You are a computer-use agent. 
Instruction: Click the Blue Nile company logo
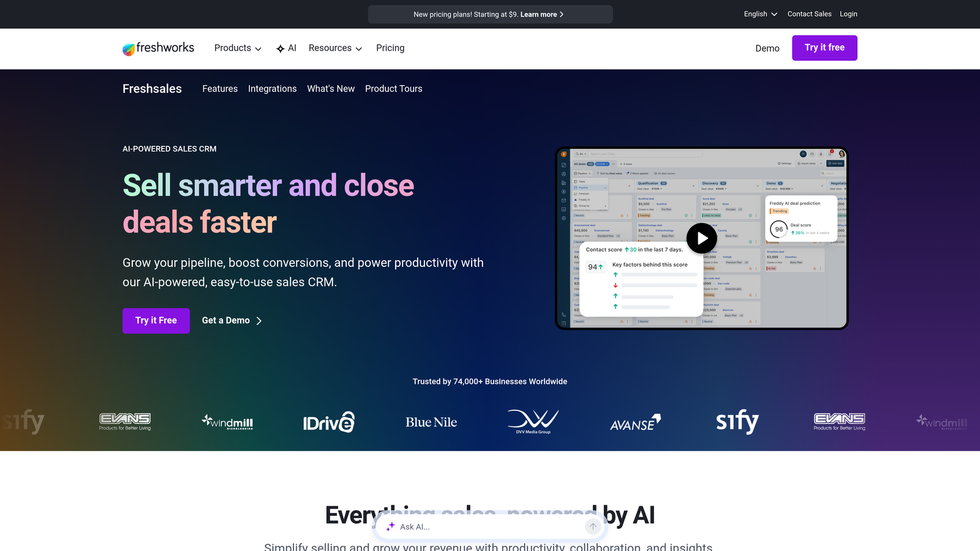[x=431, y=422]
